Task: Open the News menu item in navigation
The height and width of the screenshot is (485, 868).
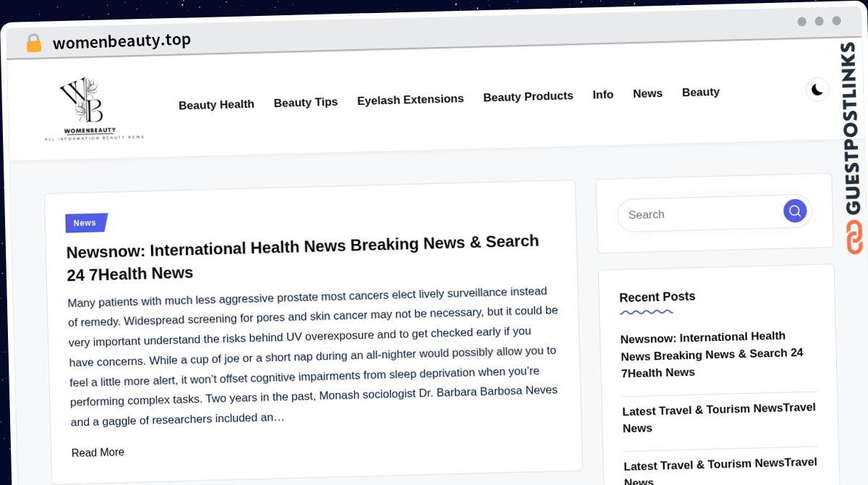Action: [647, 93]
